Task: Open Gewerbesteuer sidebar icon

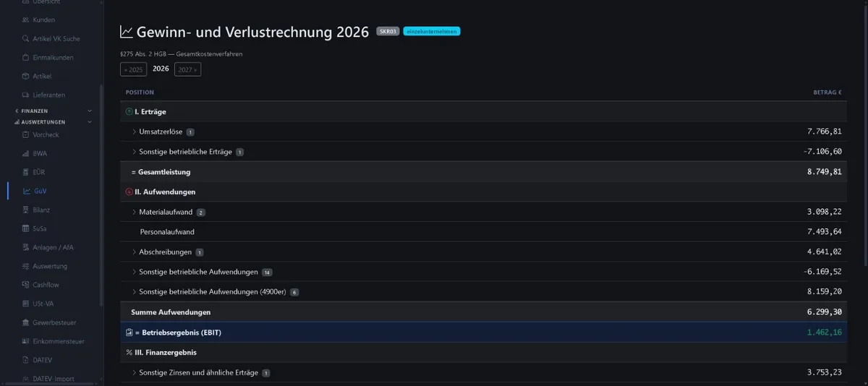Action: pos(26,322)
